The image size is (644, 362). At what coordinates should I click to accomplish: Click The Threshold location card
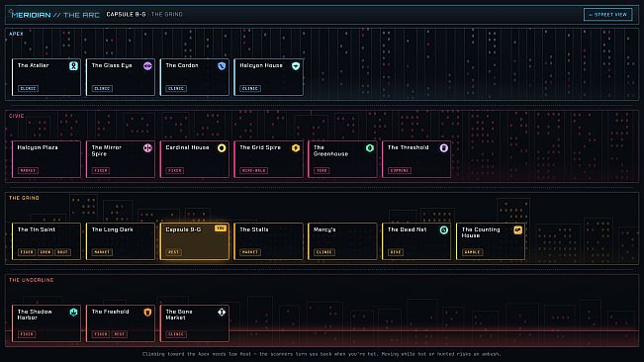pos(416,159)
